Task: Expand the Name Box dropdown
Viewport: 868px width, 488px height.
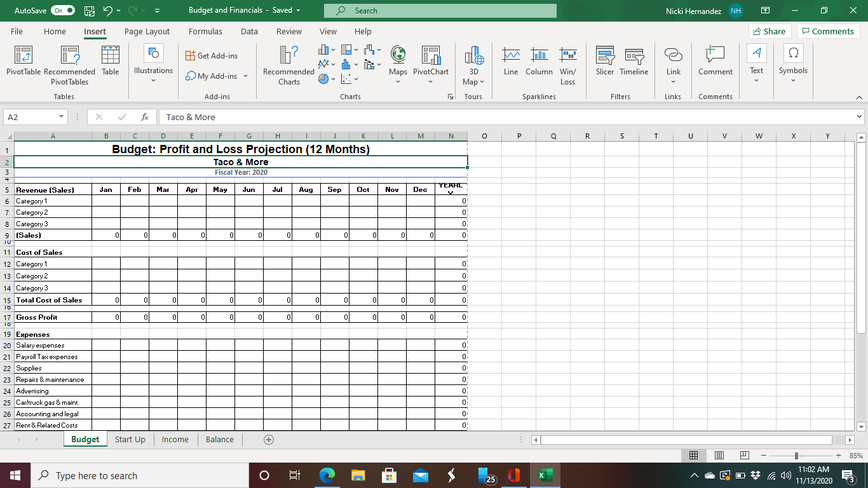Action: [61, 117]
